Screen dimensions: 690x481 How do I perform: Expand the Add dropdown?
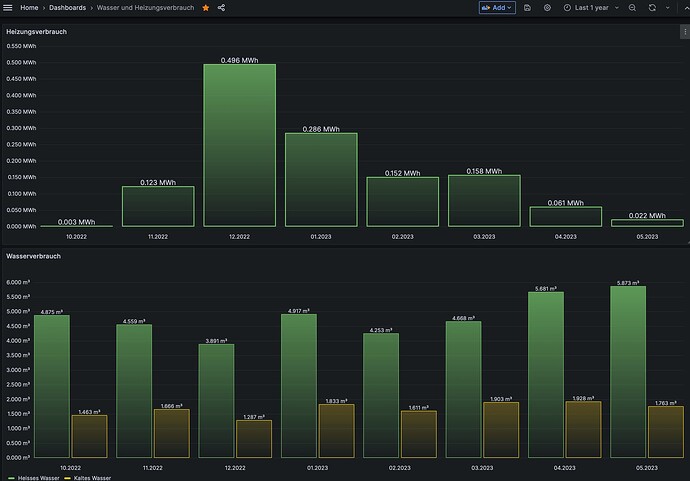pyautogui.click(x=497, y=7)
